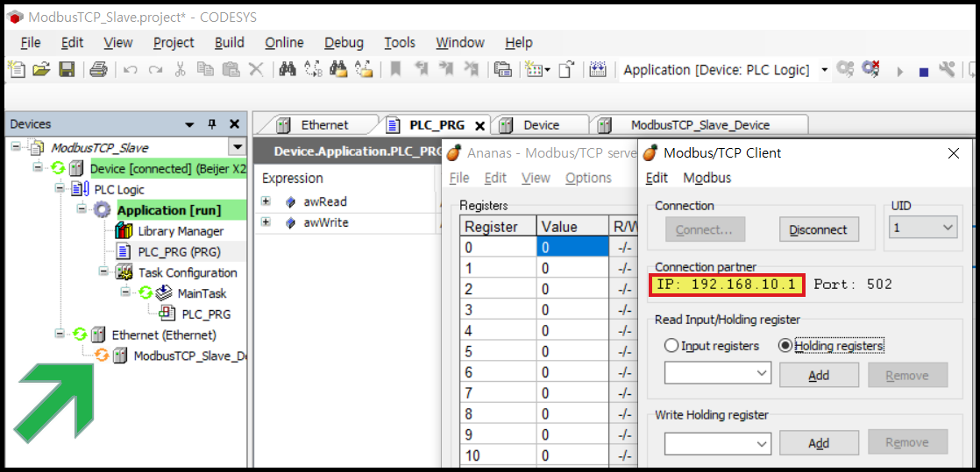
Task: Click the Start play triangle icon
Action: tap(900, 71)
